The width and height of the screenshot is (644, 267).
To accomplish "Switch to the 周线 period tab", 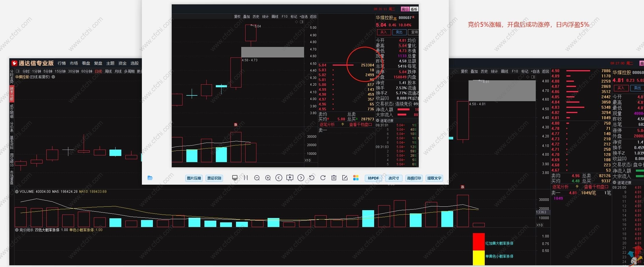I will pos(108,71).
